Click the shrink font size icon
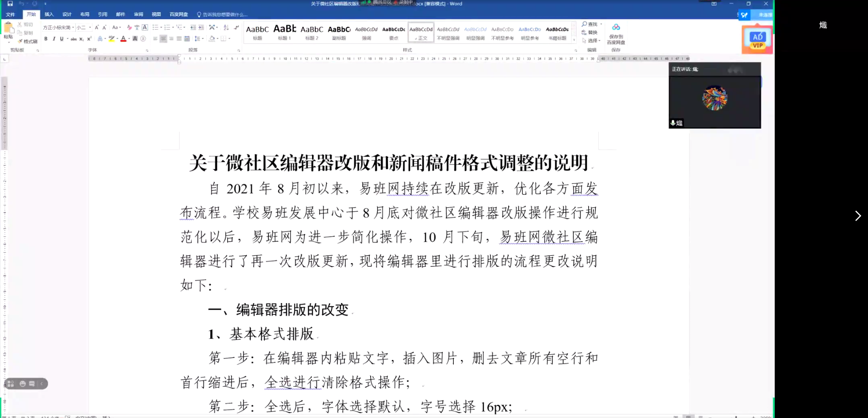868x418 pixels. [x=104, y=27]
